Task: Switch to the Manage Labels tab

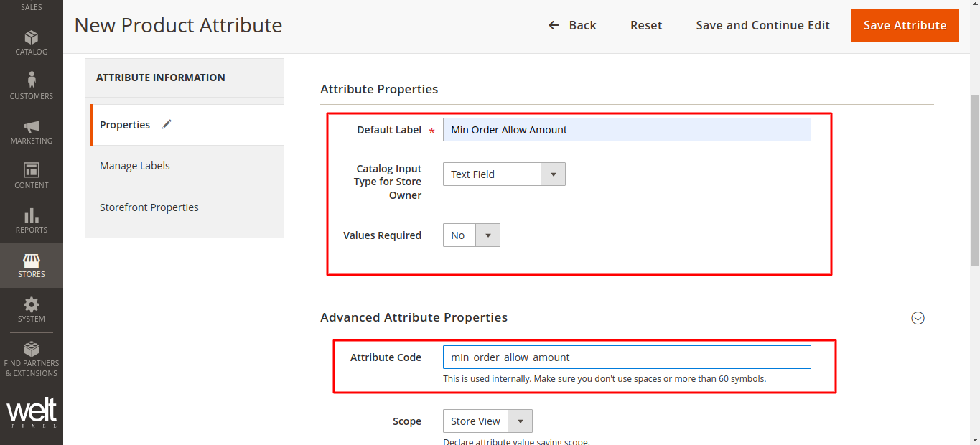Action: 135,166
